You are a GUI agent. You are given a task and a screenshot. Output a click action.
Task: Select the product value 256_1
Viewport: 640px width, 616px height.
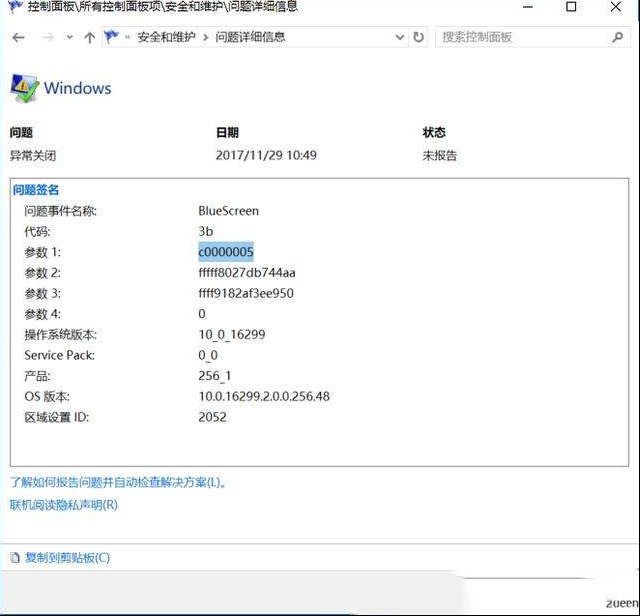tap(215, 376)
